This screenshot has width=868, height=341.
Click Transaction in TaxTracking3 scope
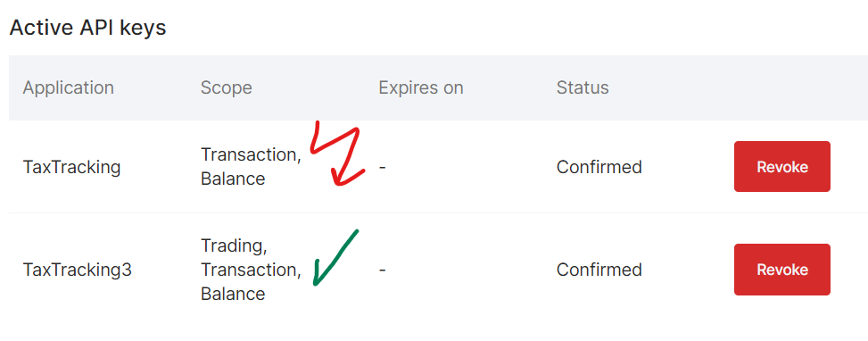point(251,270)
